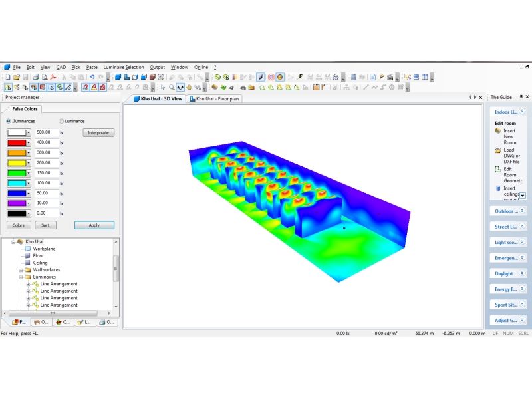Viewport: 532px width, 399px height.
Task: Click the blue 3D cube view icon
Action: click(118, 77)
